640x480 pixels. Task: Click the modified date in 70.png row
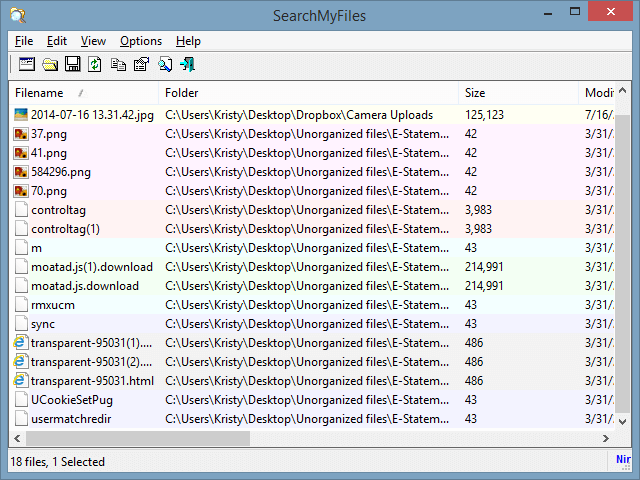coord(599,191)
